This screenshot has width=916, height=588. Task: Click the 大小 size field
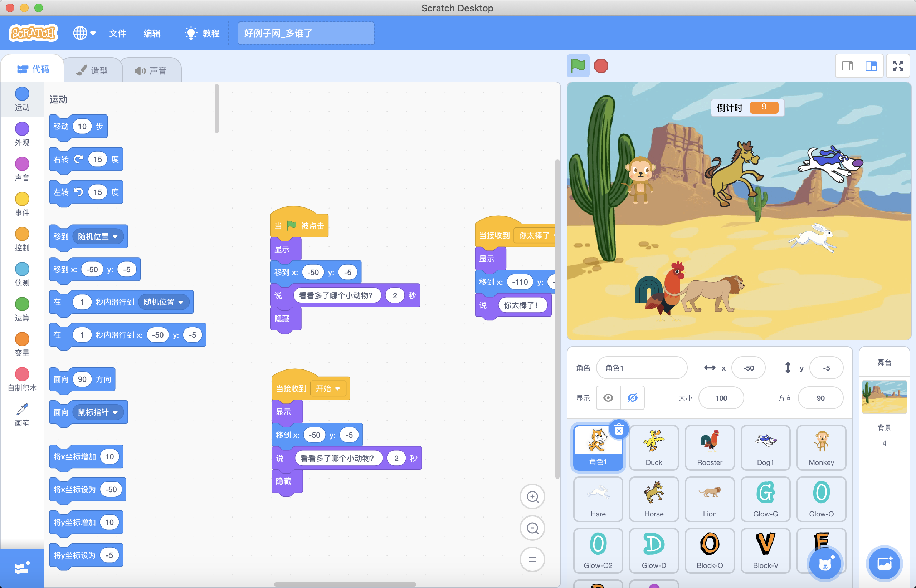(x=721, y=398)
